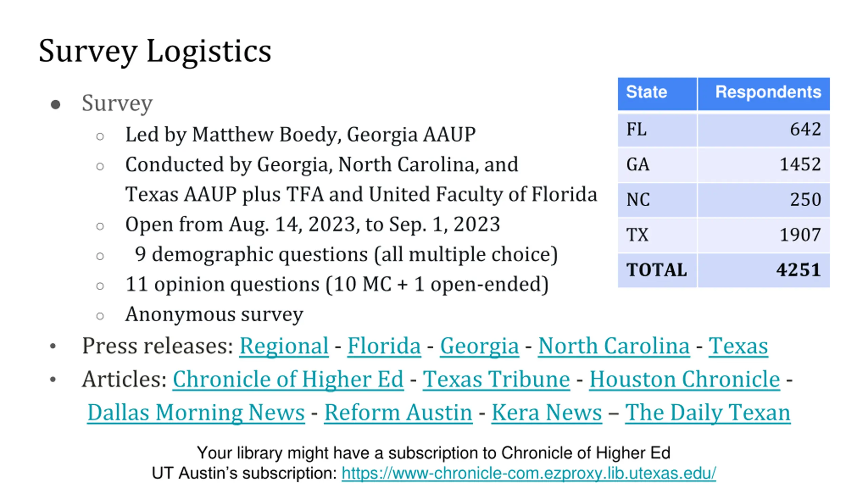
Task: Open the Georgia press release link
Action: [x=479, y=346]
